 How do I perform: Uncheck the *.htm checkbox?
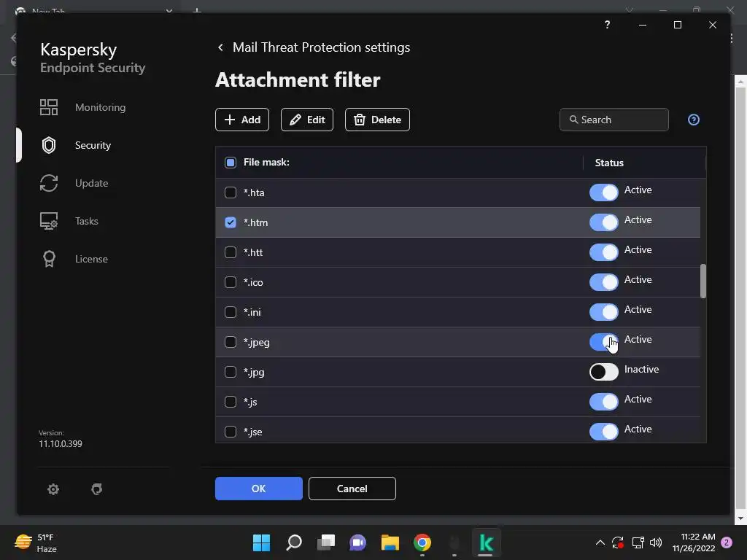pos(231,222)
